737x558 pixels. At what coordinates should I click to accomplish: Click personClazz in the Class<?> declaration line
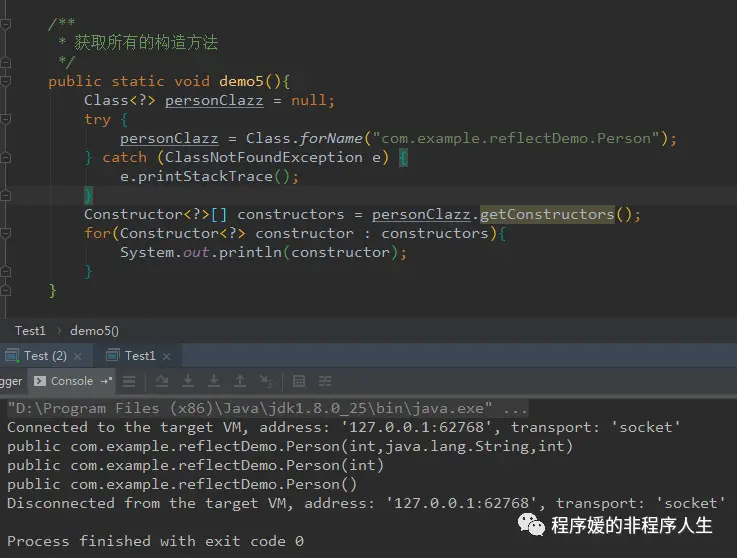click(x=214, y=100)
